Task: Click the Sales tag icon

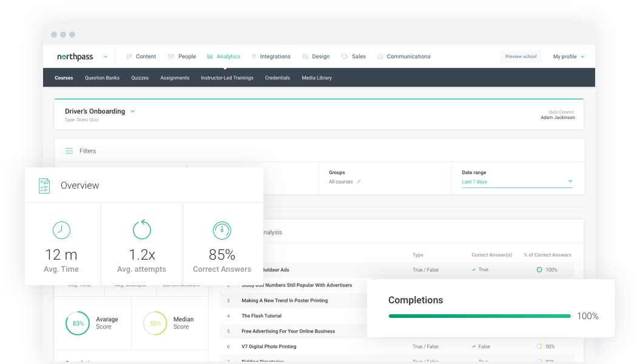Action: [345, 56]
